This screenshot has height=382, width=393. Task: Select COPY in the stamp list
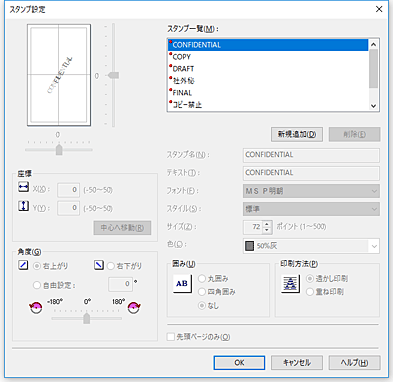tap(268, 57)
